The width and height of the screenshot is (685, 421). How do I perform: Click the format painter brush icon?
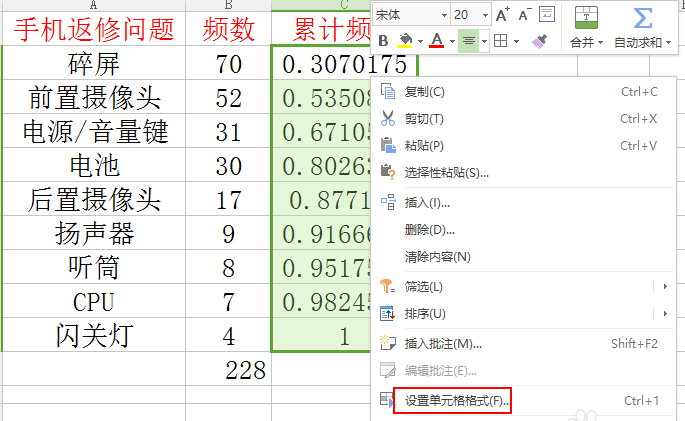click(540, 41)
